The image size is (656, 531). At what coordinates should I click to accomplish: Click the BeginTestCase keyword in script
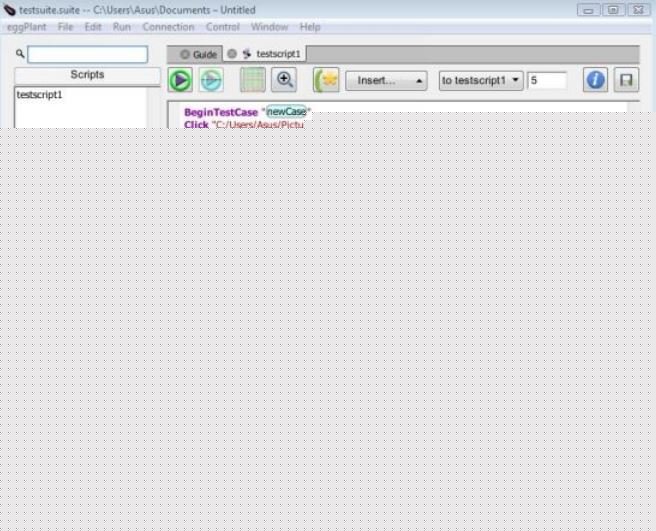[x=221, y=112]
